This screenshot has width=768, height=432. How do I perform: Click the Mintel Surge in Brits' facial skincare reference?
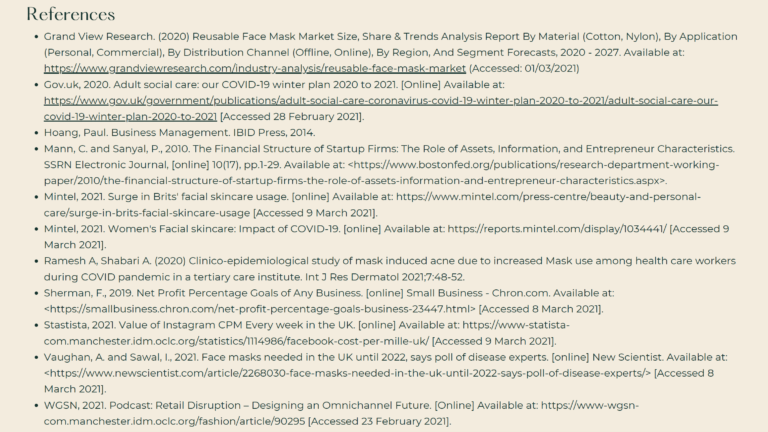372,205
